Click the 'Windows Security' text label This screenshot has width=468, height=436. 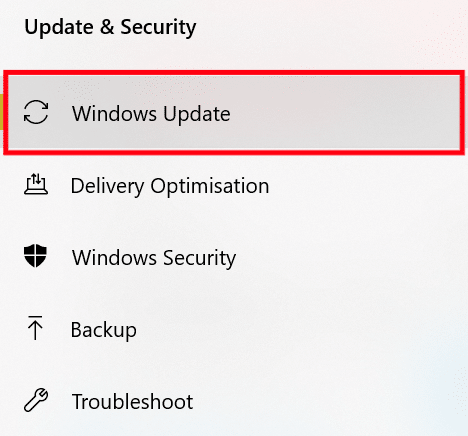click(154, 258)
